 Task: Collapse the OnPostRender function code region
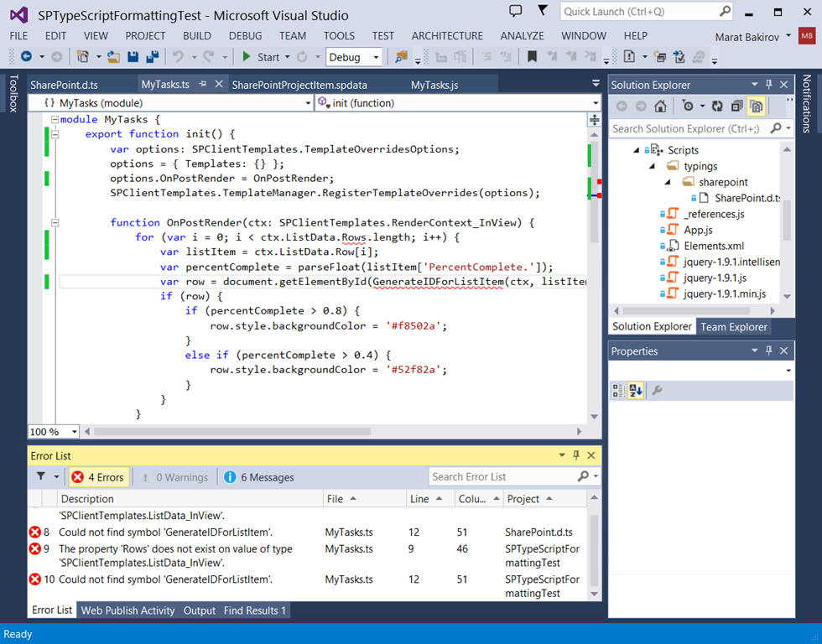click(55, 223)
